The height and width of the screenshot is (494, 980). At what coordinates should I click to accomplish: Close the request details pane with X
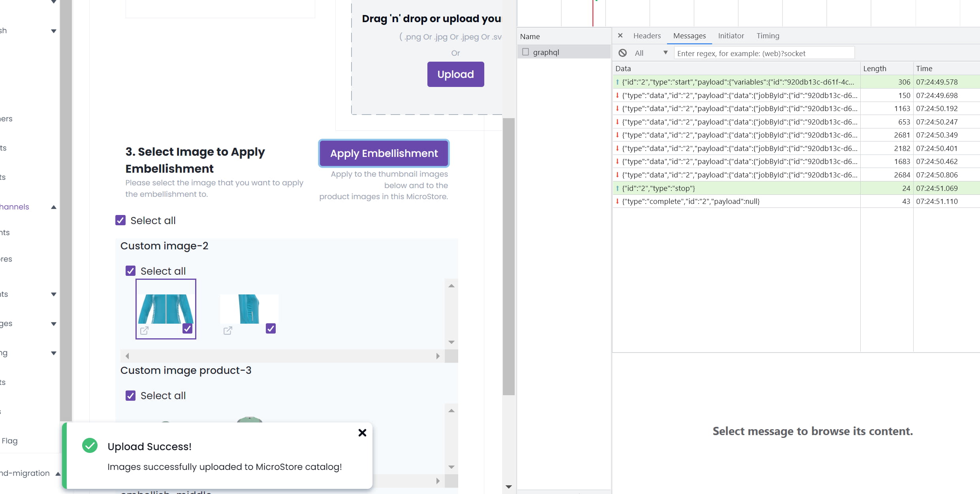click(620, 36)
